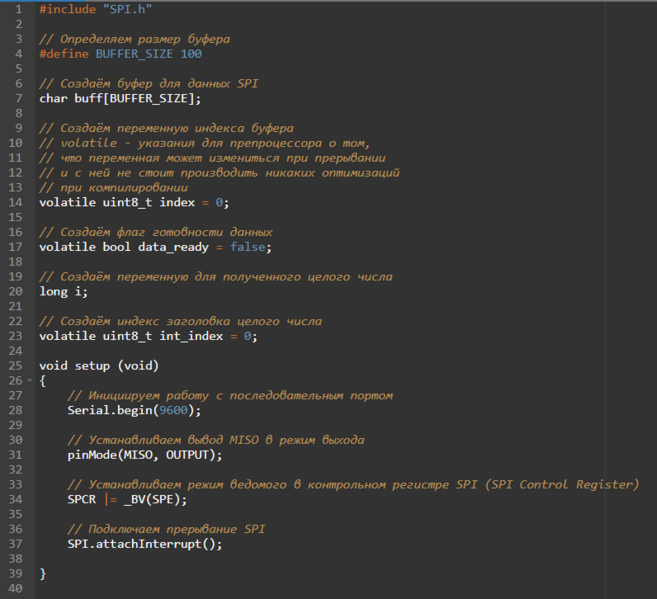The width and height of the screenshot is (657, 599).
Task: Click the int_index variable name
Action: (191, 336)
